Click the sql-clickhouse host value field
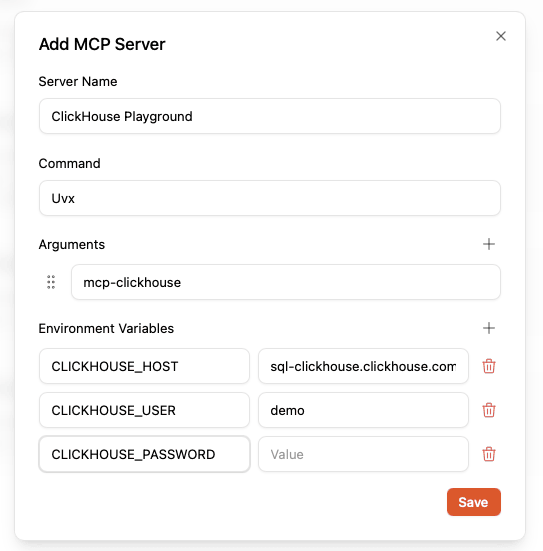 [x=363, y=366]
